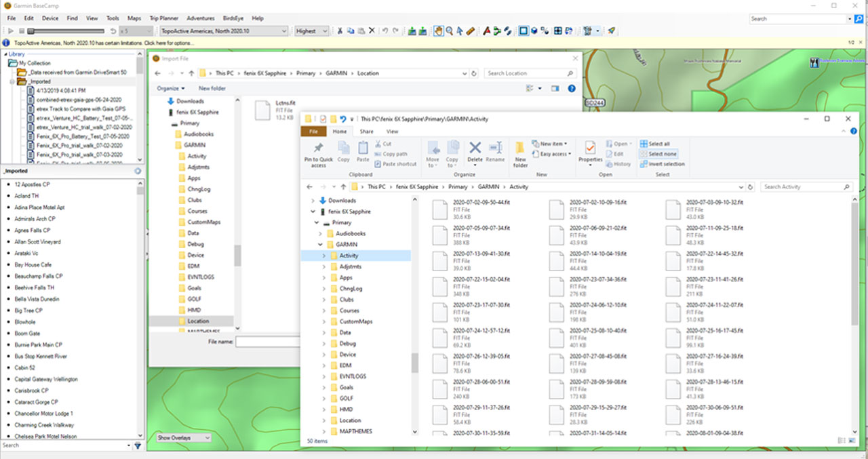Viewport: 868px width, 459px height.
Task: Open the Organize dropdown in Import File dialog
Action: coord(170,88)
